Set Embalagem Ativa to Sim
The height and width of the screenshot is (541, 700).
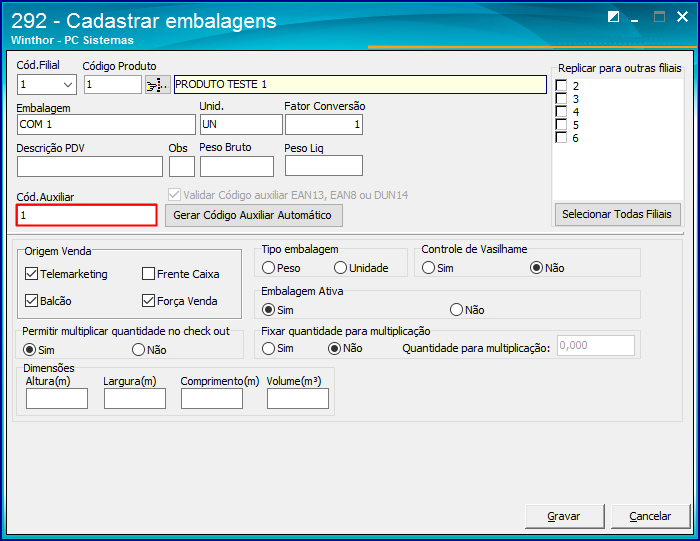[x=268, y=309]
